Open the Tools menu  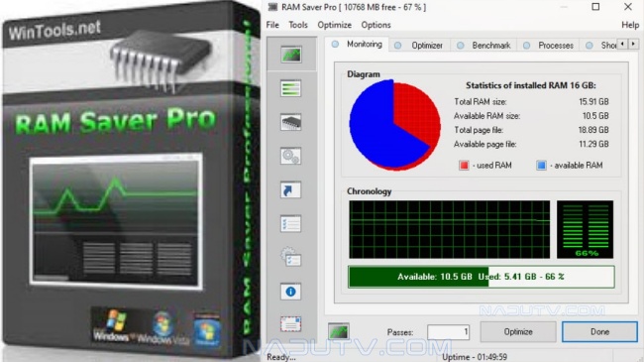point(298,25)
